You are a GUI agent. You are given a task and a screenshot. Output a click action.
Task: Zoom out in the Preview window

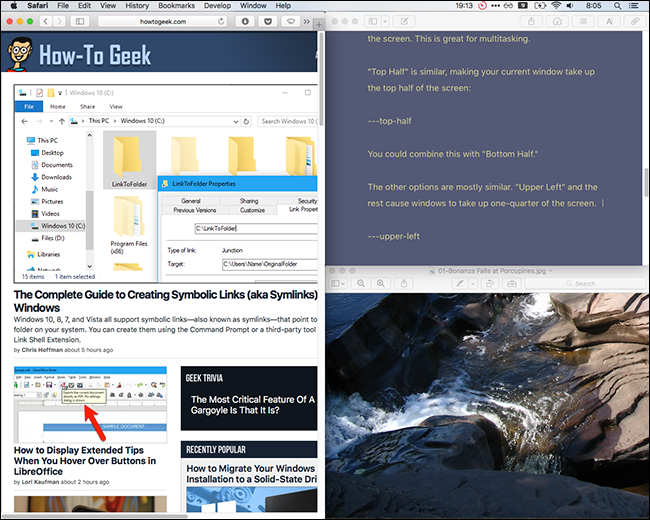tap(361, 283)
